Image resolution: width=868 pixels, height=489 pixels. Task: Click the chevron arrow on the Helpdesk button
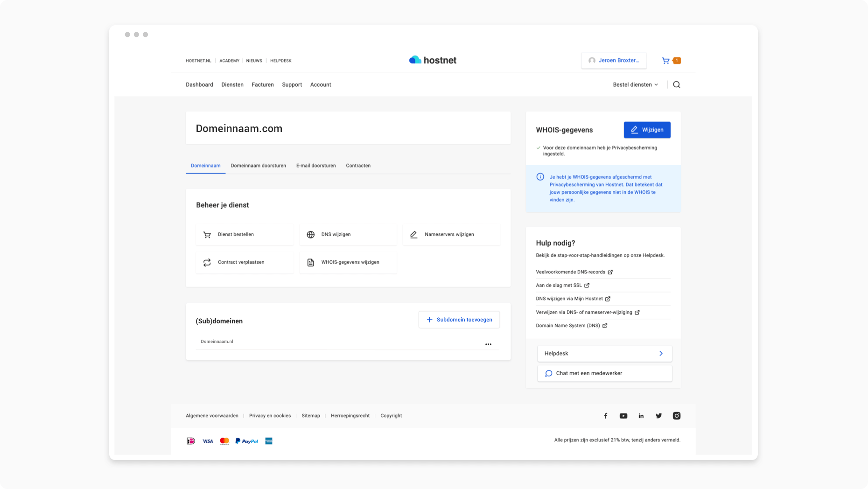(x=661, y=354)
